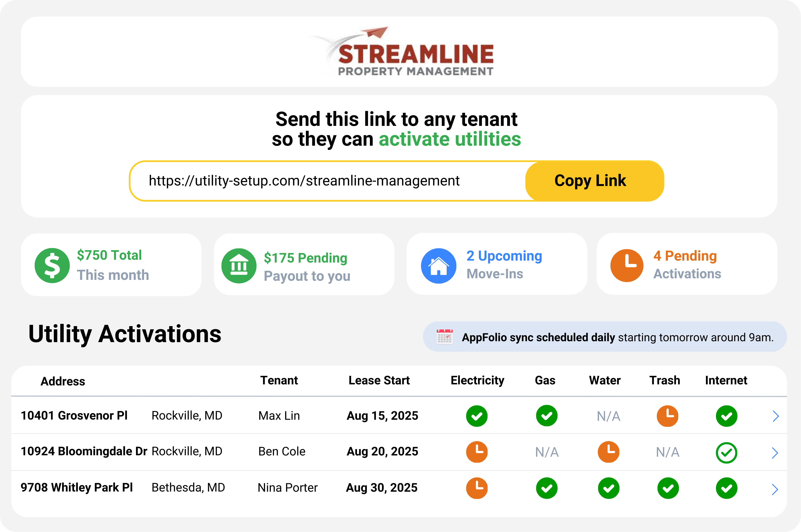
Task: Open the 2 Upcoming Move-Ins card
Action: pyautogui.click(x=497, y=264)
